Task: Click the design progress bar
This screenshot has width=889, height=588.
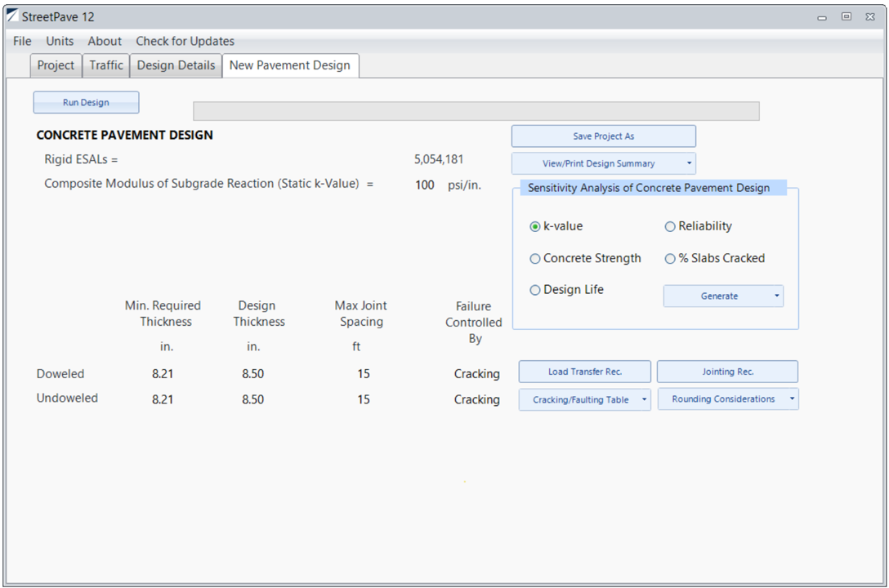Action: [476, 111]
